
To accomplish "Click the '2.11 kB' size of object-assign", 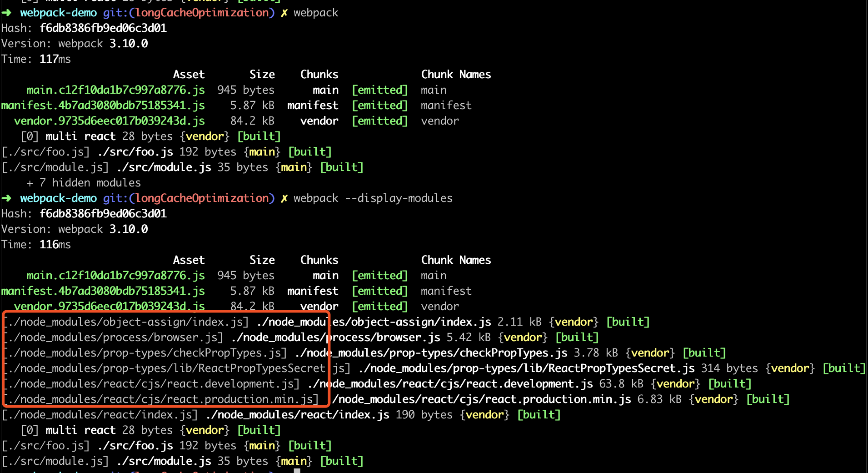I will [x=519, y=322].
